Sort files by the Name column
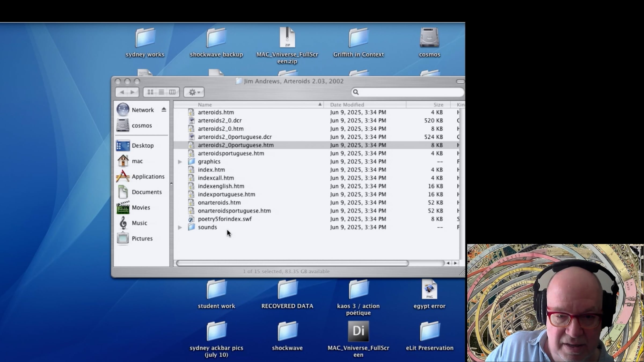 point(248,105)
